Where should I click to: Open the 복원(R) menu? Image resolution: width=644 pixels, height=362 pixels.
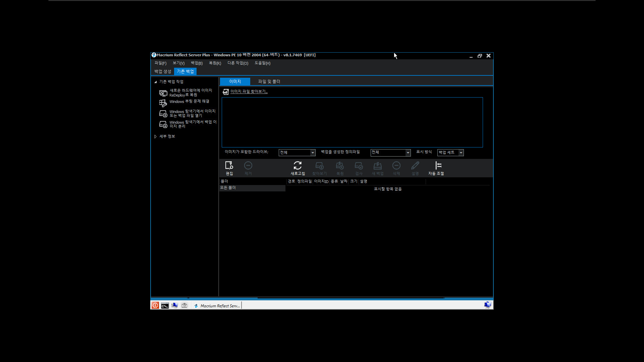pyautogui.click(x=215, y=63)
